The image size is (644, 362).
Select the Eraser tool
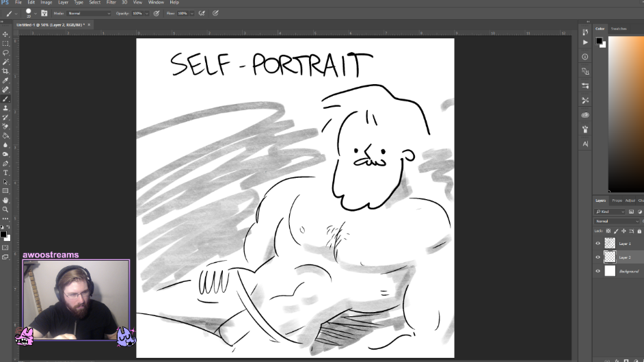(5, 127)
